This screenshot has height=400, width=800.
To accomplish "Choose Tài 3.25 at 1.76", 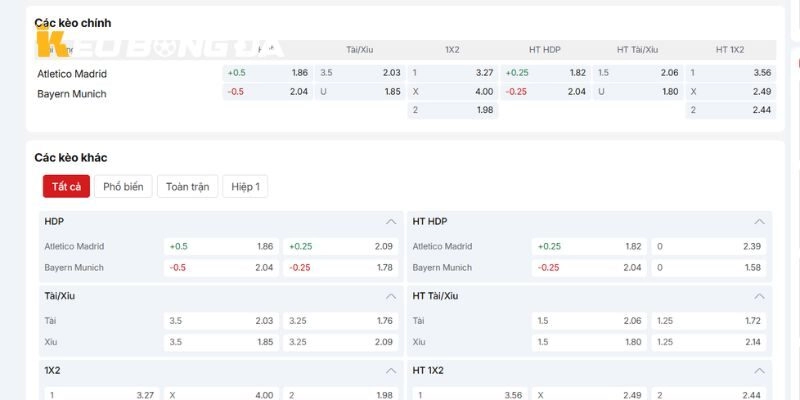I will coord(341,321).
